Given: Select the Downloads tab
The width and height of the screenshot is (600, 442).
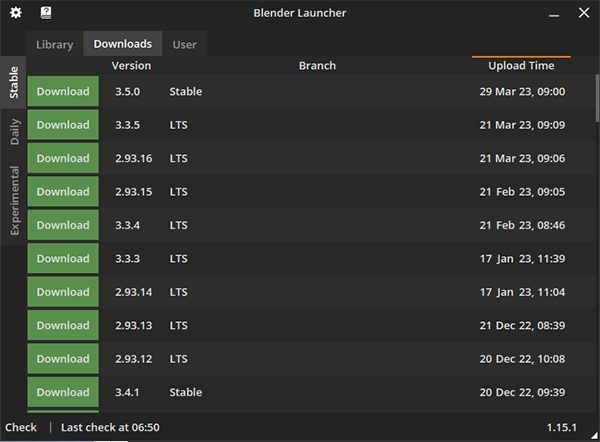Looking at the screenshot, I should tap(123, 44).
